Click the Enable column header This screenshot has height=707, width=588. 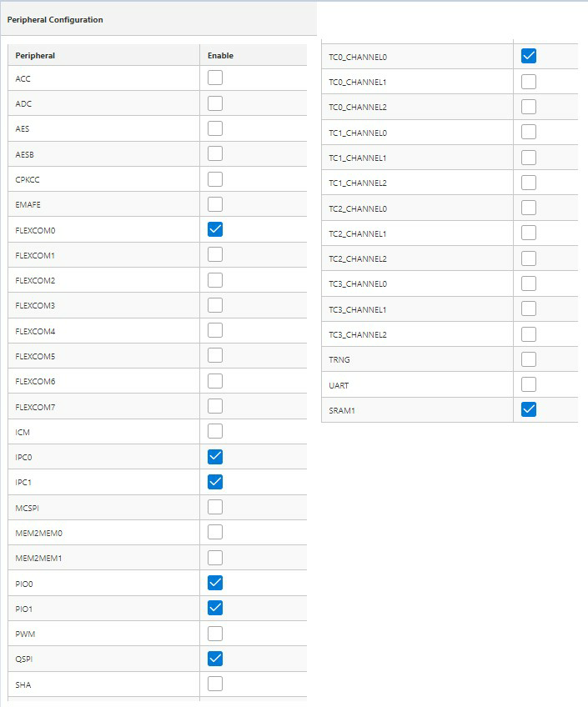[x=220, y=56]
